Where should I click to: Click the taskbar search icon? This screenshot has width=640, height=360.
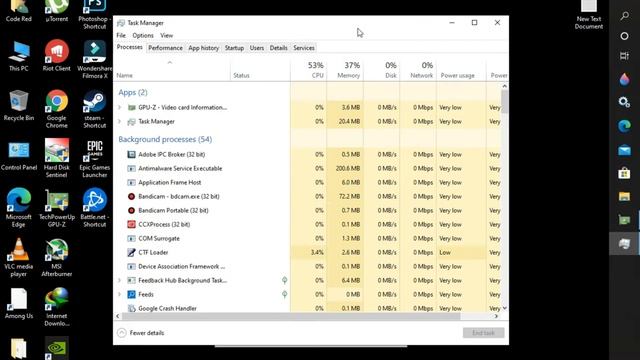tap(624, 16)
